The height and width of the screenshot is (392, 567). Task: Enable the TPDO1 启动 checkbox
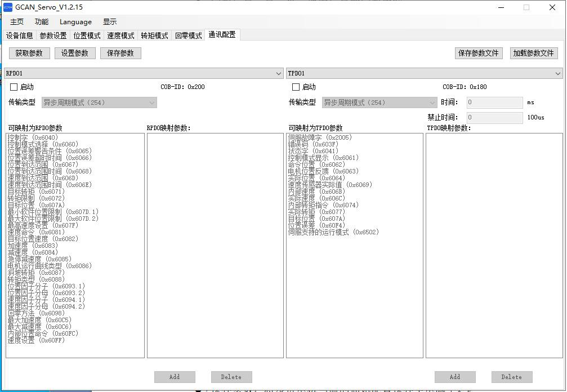coord(296,87)
